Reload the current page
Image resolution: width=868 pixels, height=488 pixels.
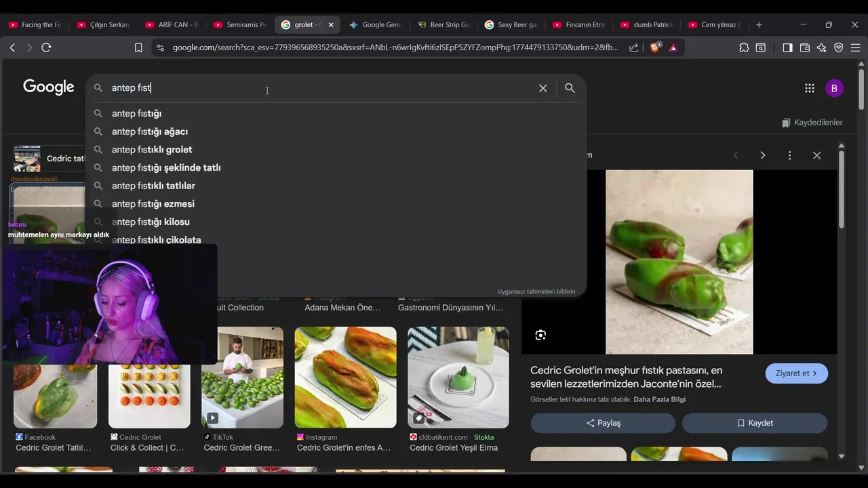click(46, 47)
